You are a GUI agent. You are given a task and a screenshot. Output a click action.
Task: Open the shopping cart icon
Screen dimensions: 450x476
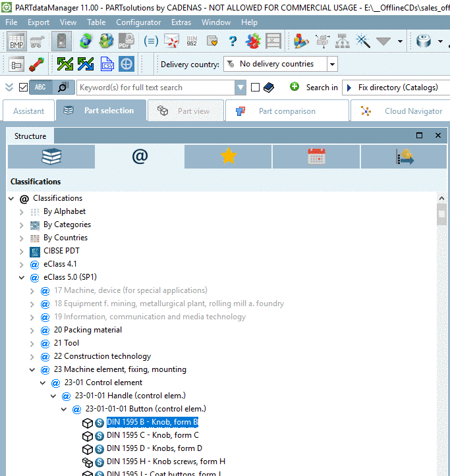click(x=38, y=41)
